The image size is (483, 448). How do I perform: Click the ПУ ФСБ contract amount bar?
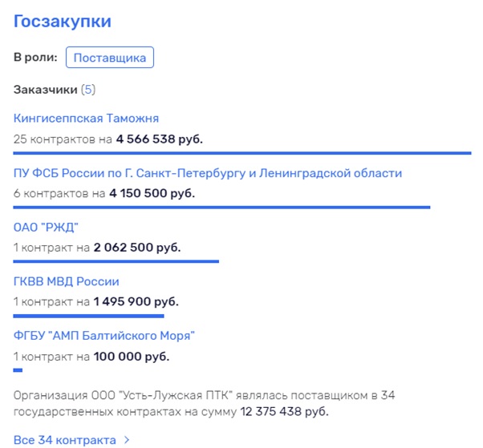221,207
